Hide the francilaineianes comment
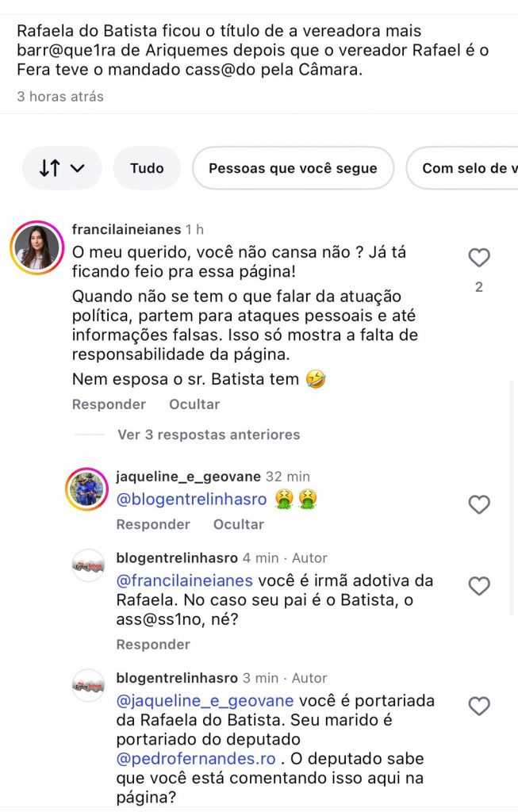Viewport: 518px width, 812px height. coord(194,404)
